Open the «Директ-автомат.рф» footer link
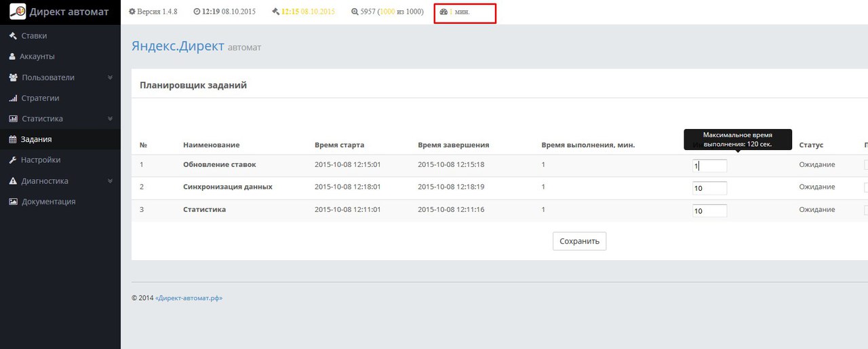This screenshot has width=868, height=349. pos(189,298)
